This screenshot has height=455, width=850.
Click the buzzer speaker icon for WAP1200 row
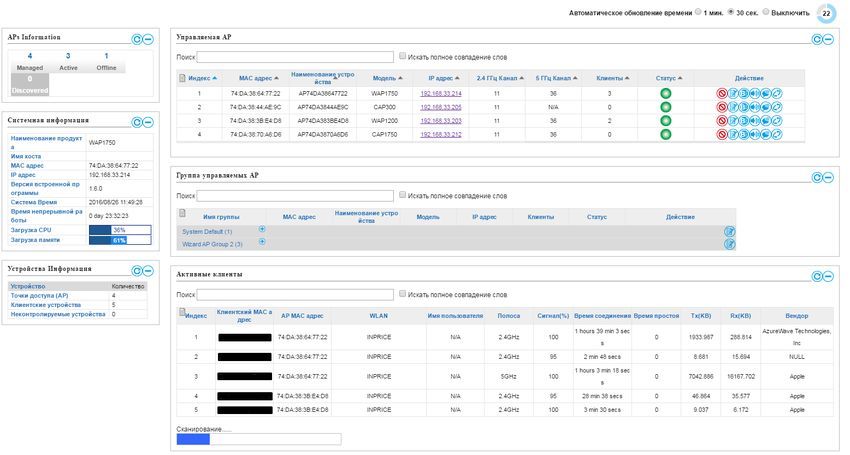(755, 120)
